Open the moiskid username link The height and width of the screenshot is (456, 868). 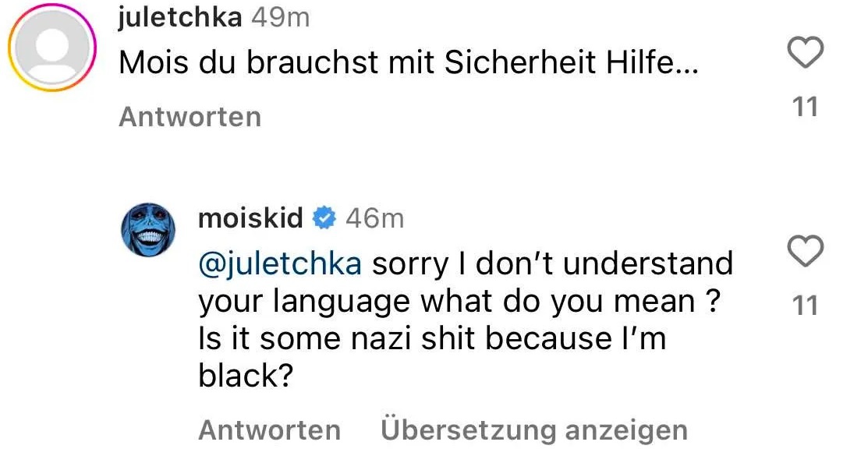(x=250, y=219)
